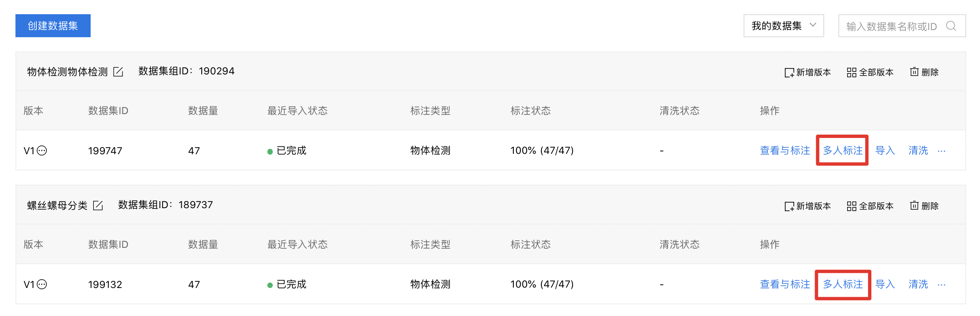Screen dimensions: 980x316
Task: Click the search magnifier icon
Action: click(951, 26)
